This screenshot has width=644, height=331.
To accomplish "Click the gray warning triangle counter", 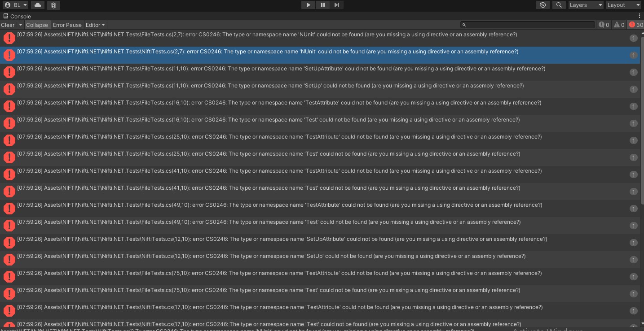I will [618, 25].
